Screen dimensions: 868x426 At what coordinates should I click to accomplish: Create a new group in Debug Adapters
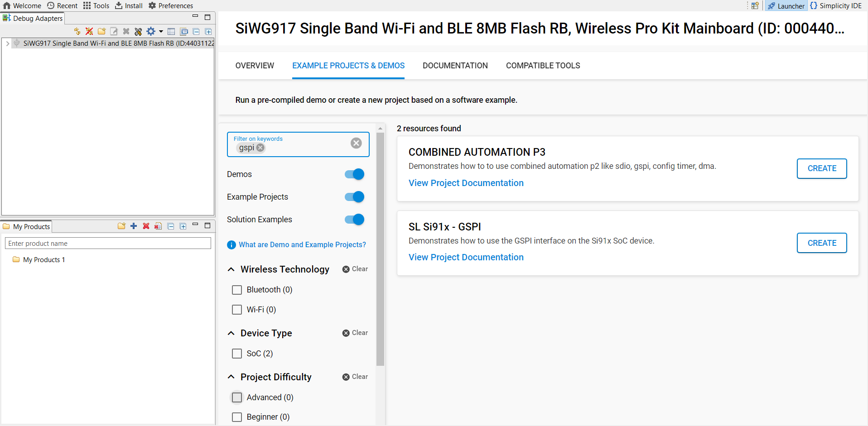(x=101, y=31)
